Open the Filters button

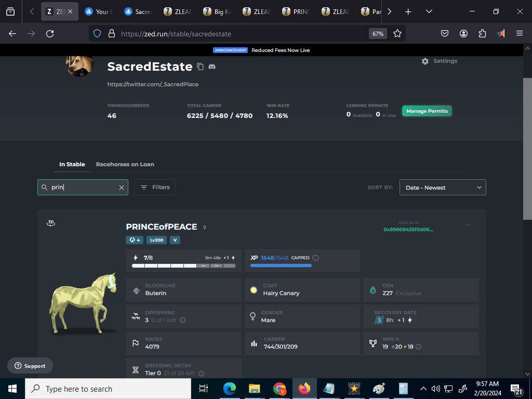tap(155, 187)
